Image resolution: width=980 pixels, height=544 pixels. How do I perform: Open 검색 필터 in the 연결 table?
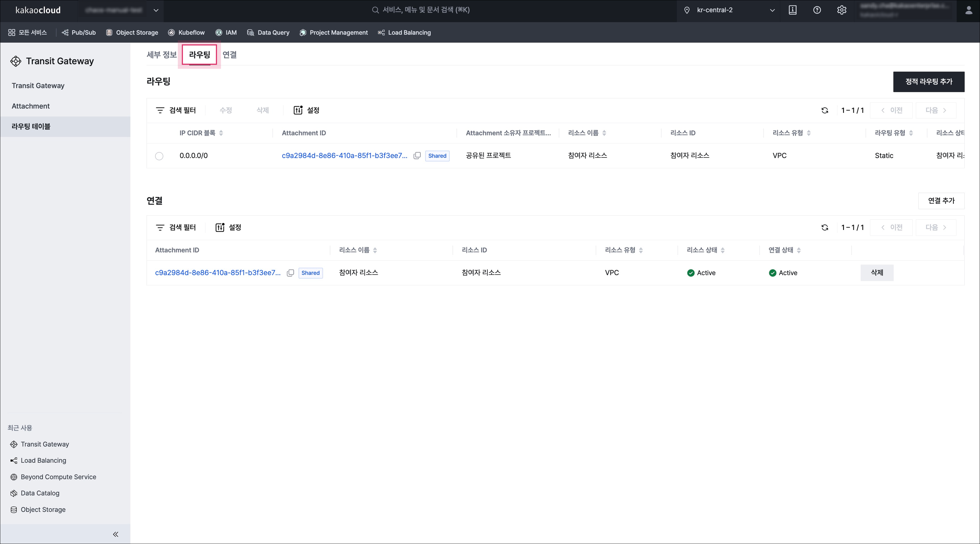coord(176,228)
